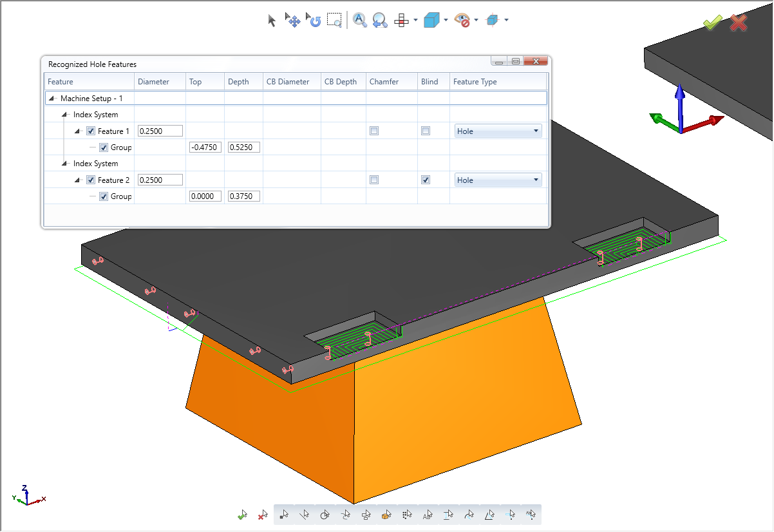774x532 pixels.
Task: Click the Zoom All icon
Action: click(359, 20)
